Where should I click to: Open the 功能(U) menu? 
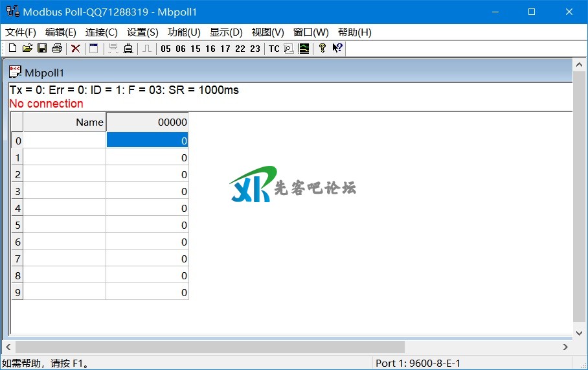[184, 32]
